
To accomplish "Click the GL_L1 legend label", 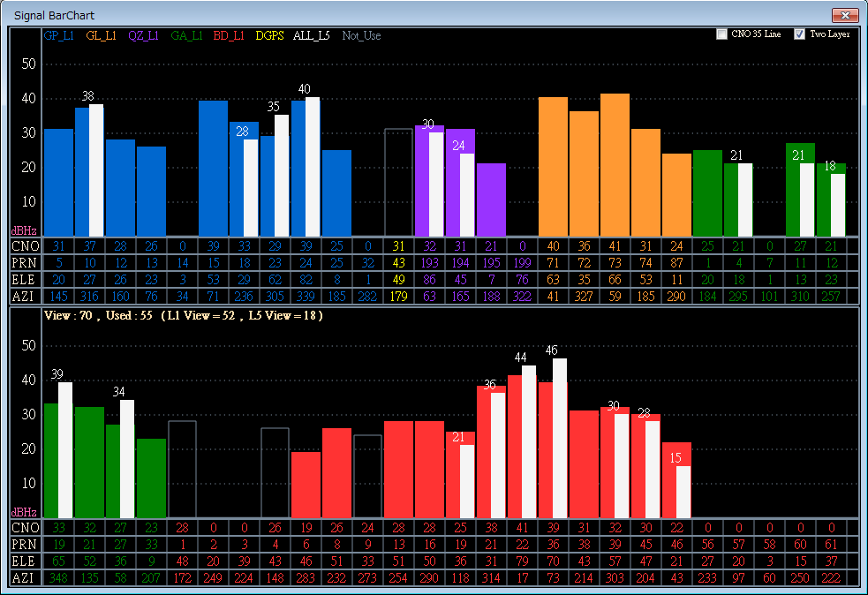I will [102, 35].
